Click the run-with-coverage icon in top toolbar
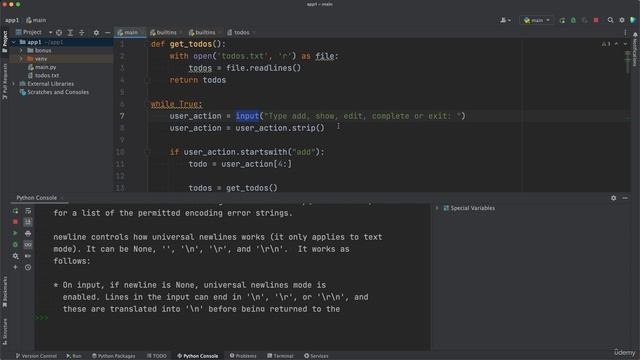Viewport: 640px width, 360px height. [584, 20]
